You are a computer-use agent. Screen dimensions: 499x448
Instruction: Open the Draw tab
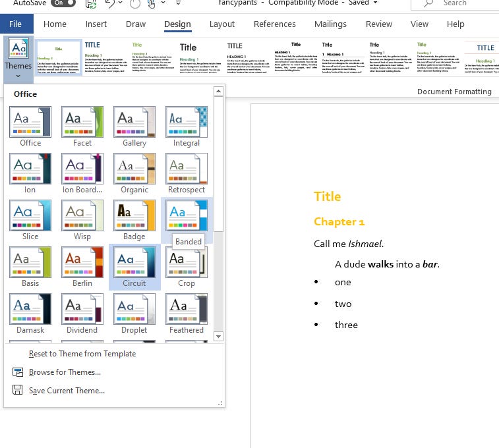(x=136, y=24)
